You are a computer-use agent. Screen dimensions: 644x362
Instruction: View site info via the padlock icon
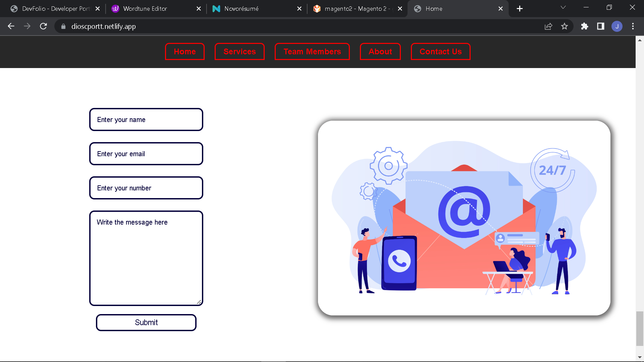click(x=63, y=26)
